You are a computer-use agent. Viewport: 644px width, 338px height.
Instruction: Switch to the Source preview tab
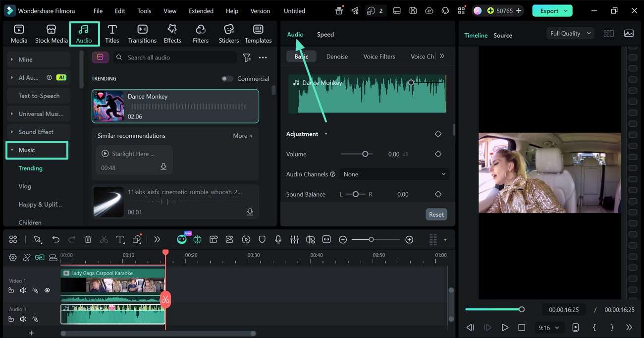[x=503, y=35]
